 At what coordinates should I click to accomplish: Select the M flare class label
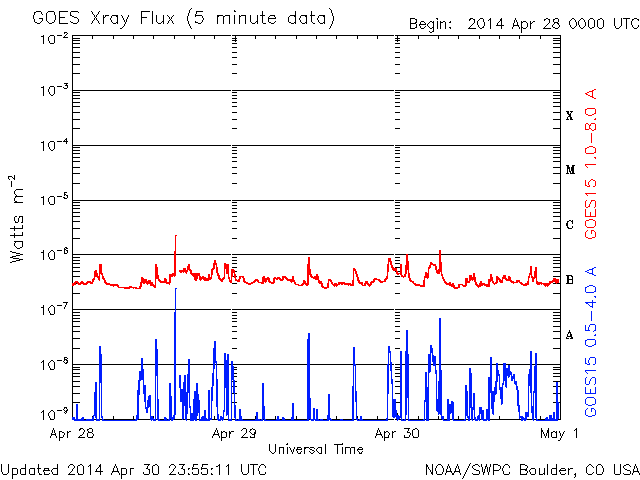tap(570, 170)
